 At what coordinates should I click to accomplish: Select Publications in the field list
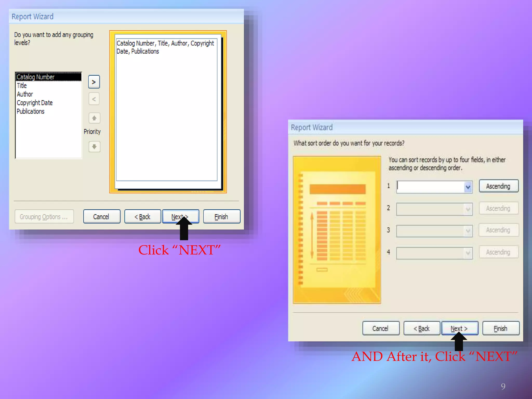pyautogui.click(x=48, y=111)
